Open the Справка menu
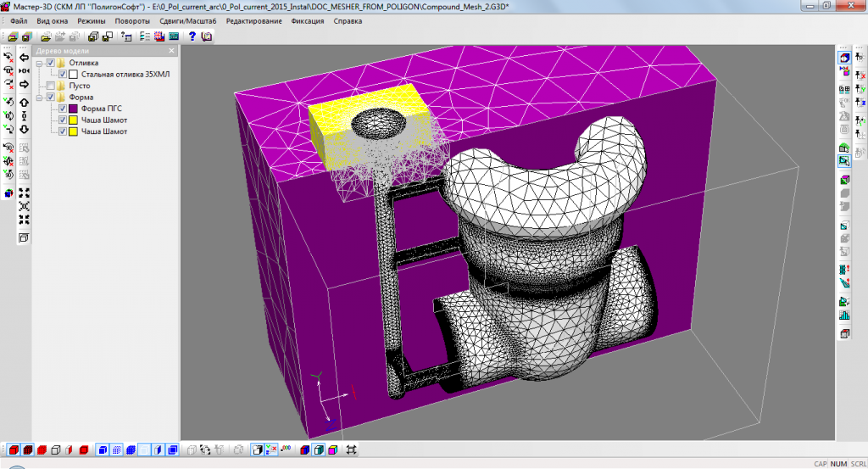Image resolution: width=868 pixels, height=469 pixels. coord(348,20)
